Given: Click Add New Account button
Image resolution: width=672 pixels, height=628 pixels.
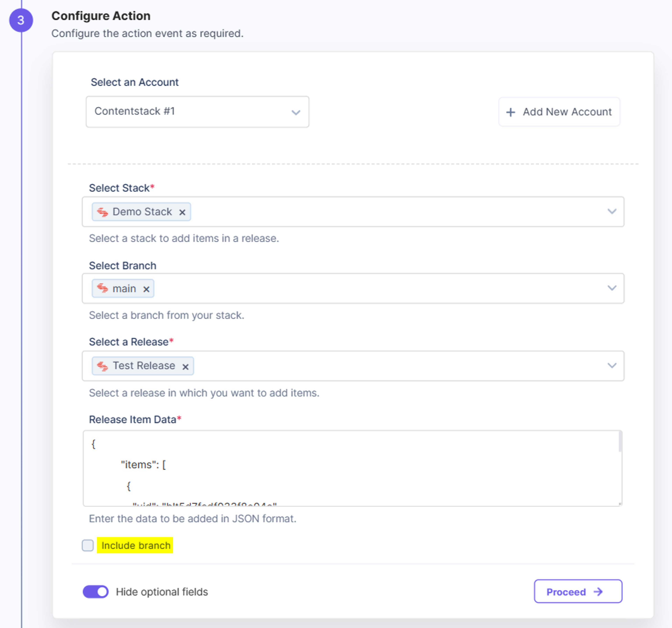Looking at the screenshot, I should pos(559,112).
